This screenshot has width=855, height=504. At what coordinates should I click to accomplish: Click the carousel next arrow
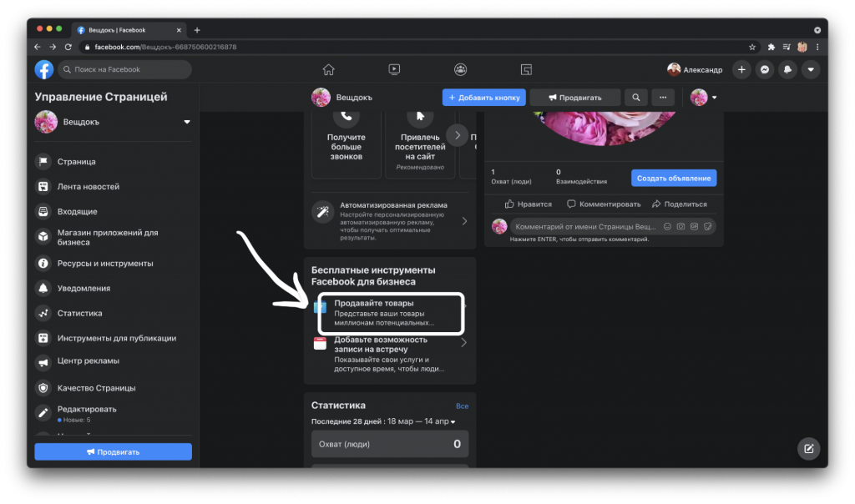pos(458,135)
